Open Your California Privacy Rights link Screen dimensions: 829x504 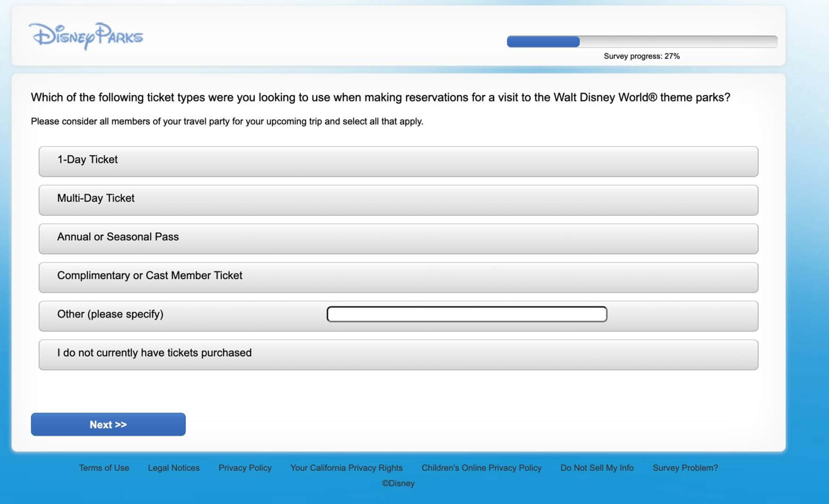pos(347,468)
